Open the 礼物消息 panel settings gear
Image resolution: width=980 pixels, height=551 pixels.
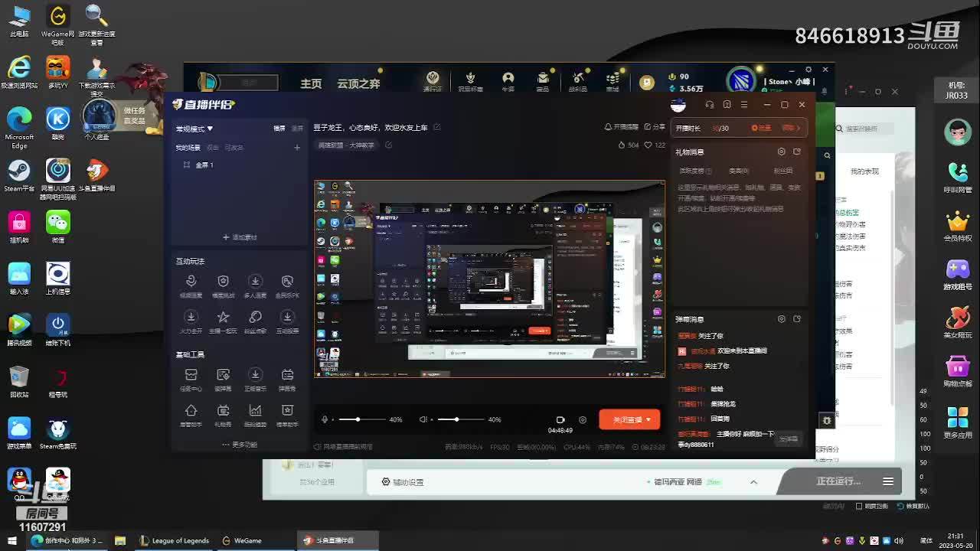(x=781, y=152)
